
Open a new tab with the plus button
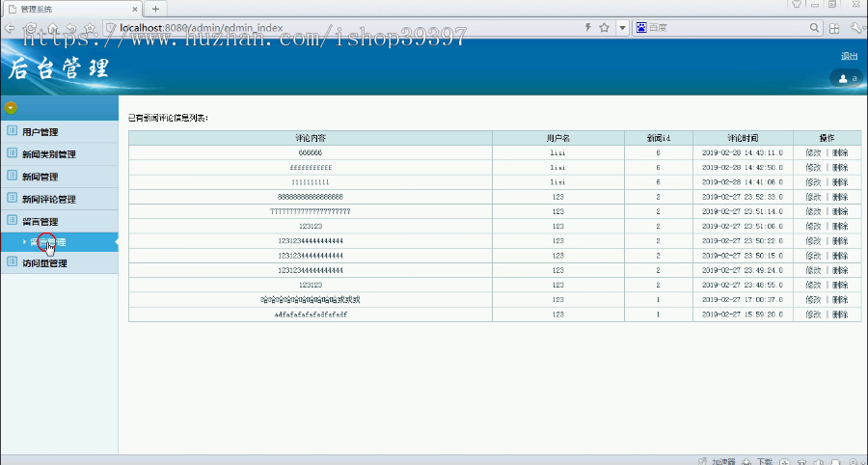click(155, 9)
